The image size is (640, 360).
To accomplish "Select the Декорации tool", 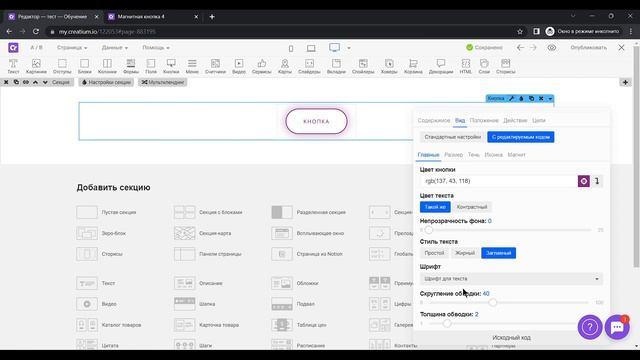I will point(441,66).
